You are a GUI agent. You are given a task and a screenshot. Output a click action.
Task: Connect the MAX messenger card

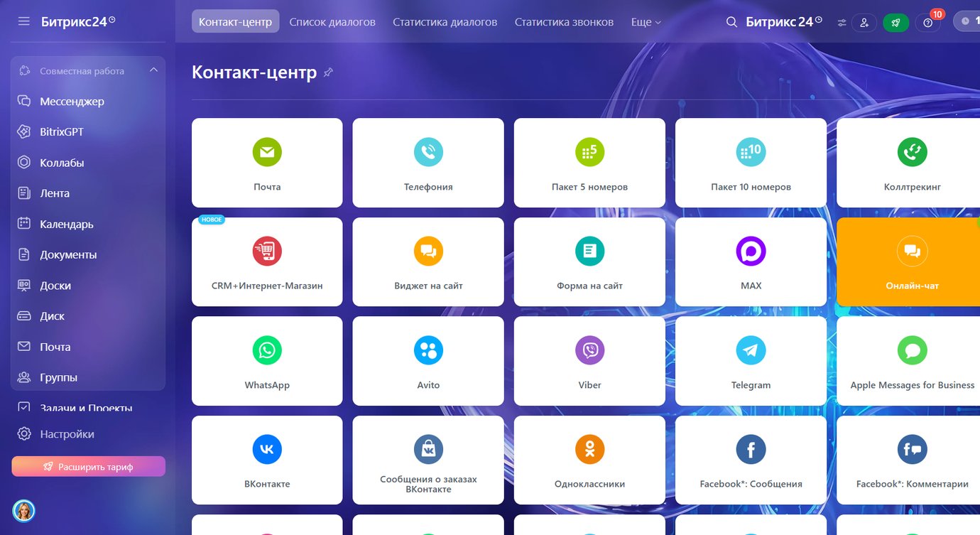(x=751, y=262)
